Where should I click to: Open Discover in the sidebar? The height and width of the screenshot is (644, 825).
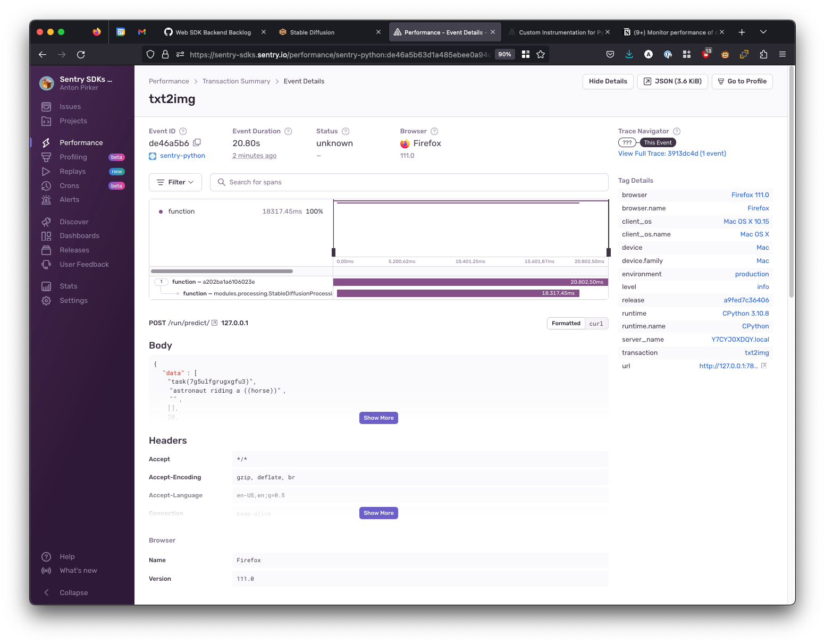74,222
